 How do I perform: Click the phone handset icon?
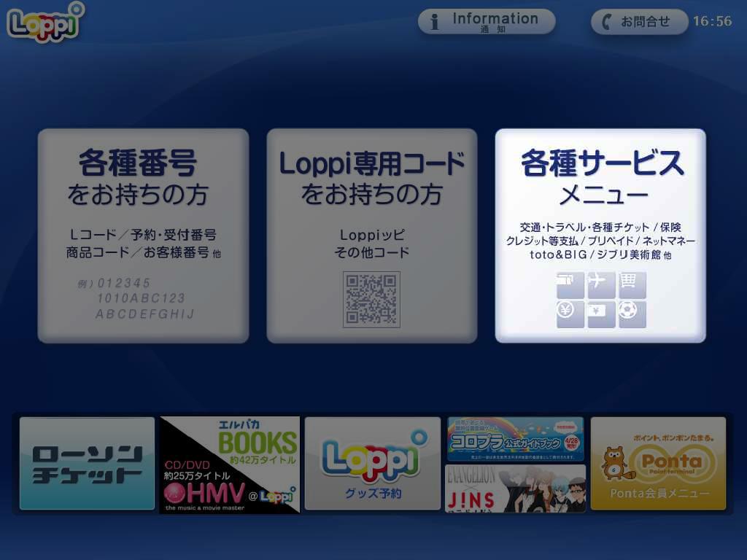pyautogui.click(x=606, y=22)
